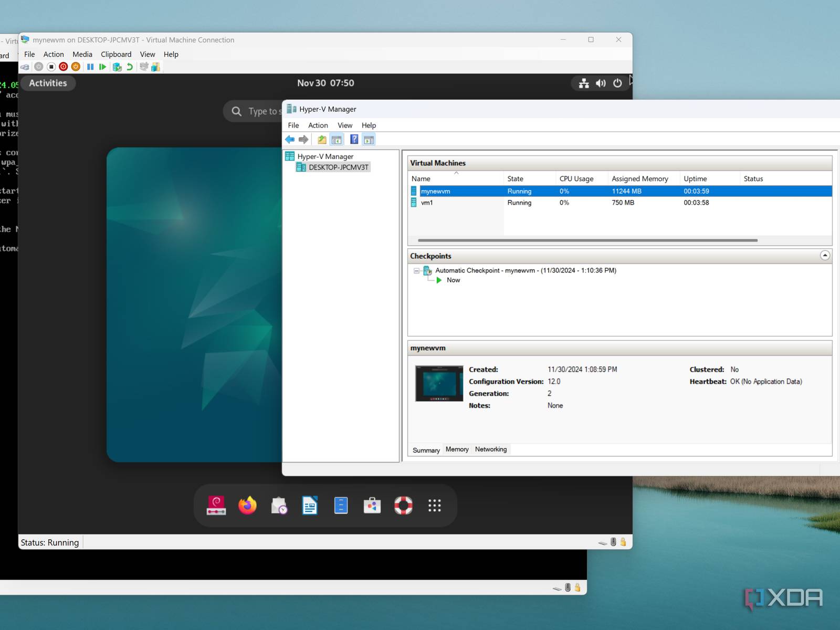Switch to the Networking tab
The height and width of the screenshot is (630, 840).
point(490,449)
